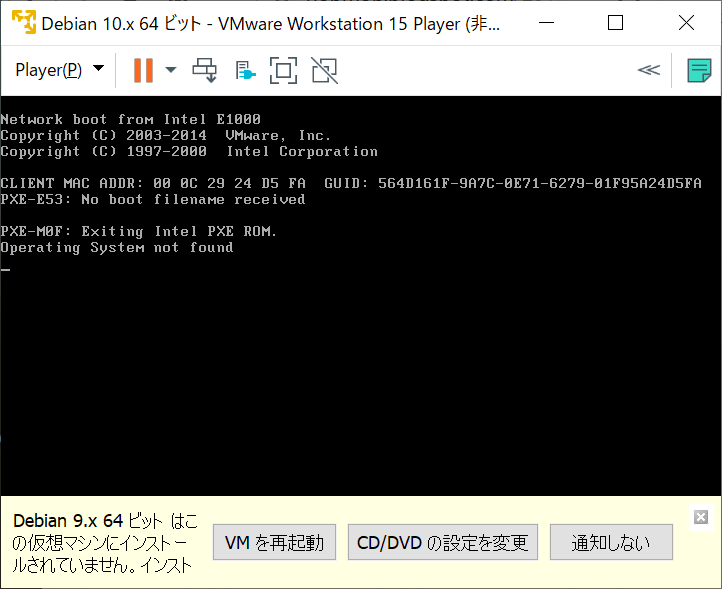The height and width of the screenshot is (589, 722).
Task: Click 'Operating System not found' text
Action: click(x=117, y=248)
